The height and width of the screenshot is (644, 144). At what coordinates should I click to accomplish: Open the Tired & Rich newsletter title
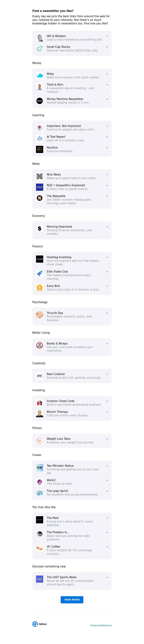[55, 85]
